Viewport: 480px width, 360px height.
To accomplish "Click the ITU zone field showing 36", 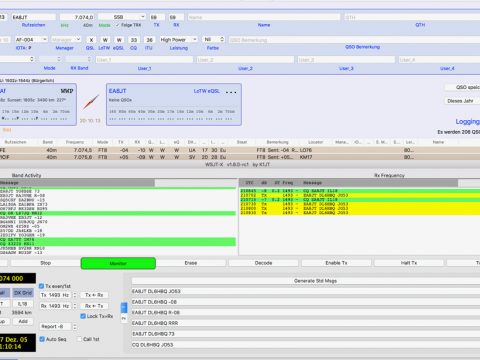I will [149, 40].
